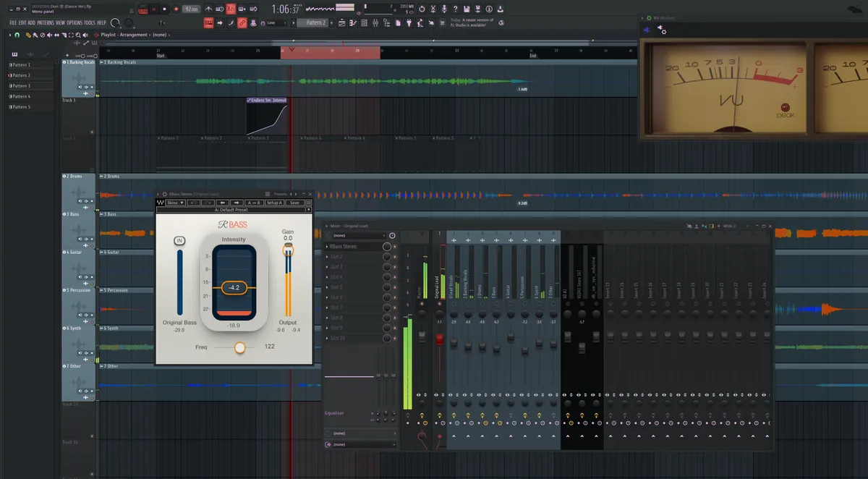
Task: Click the metronome icon in top toolbar
Action: coord(208,9)
